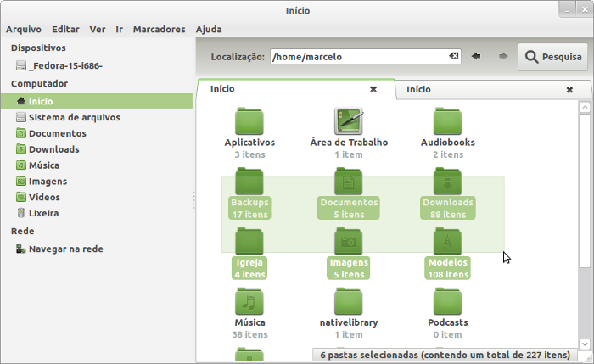This screenshot has width=594, height=364.
Task: Go to Início in the sidebar
Action: click(97, 102)
